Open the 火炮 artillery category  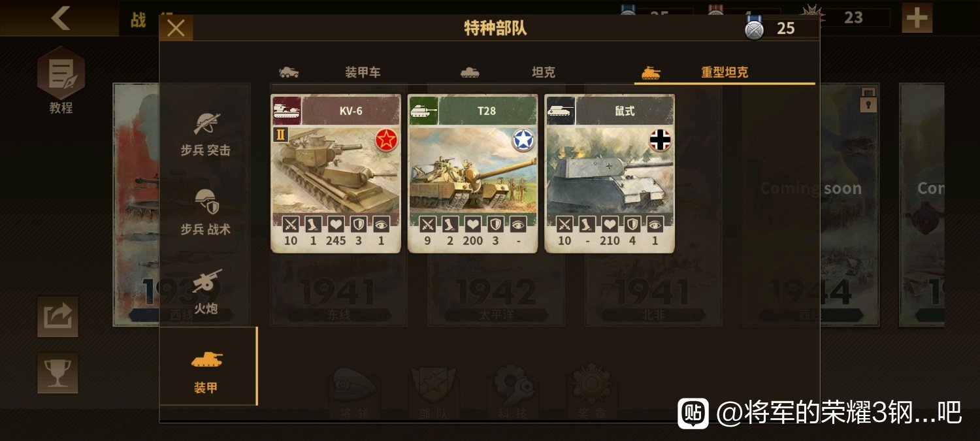click(x=206, y=291)
